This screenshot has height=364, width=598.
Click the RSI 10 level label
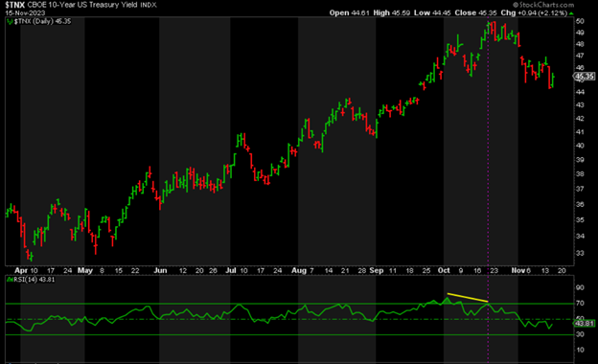(x=580, y=350)
